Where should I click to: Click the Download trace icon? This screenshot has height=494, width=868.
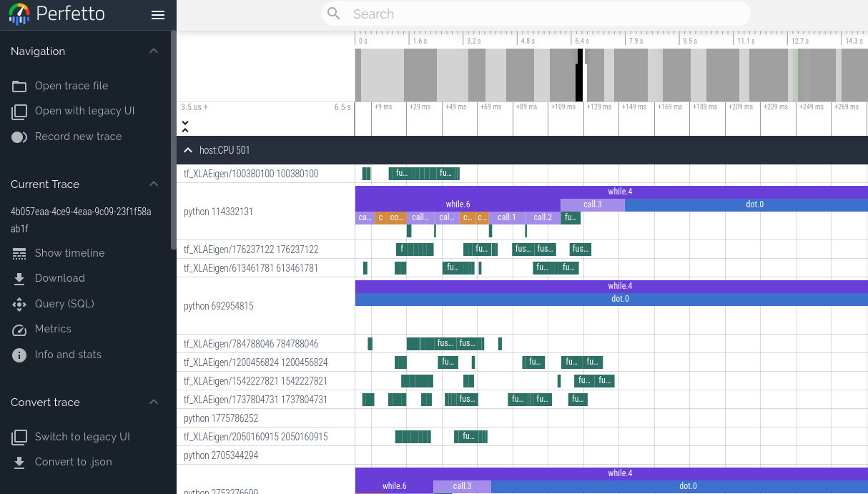[x=19, y=278]
